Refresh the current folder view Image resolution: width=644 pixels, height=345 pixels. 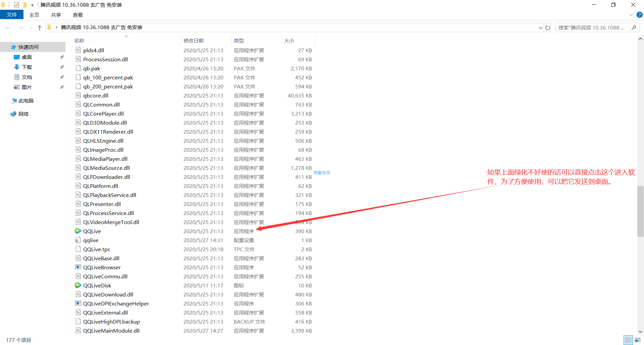548,28
